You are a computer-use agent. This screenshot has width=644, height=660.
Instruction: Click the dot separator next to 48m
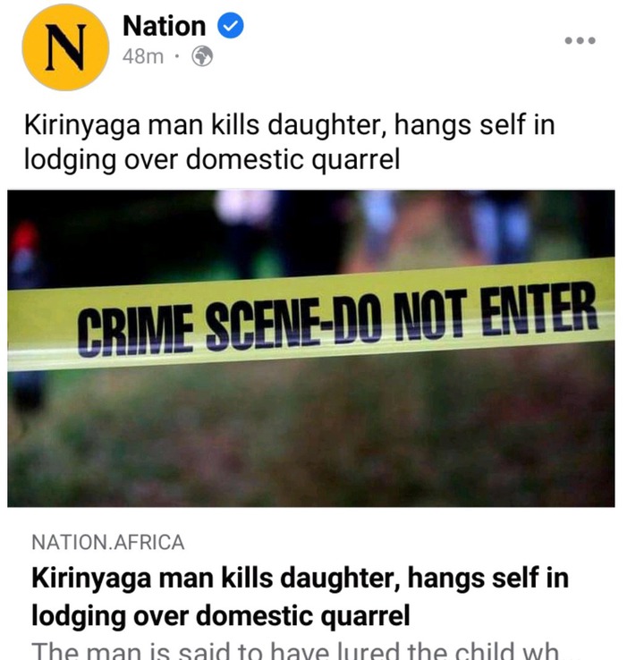click(x=177, y=56)
